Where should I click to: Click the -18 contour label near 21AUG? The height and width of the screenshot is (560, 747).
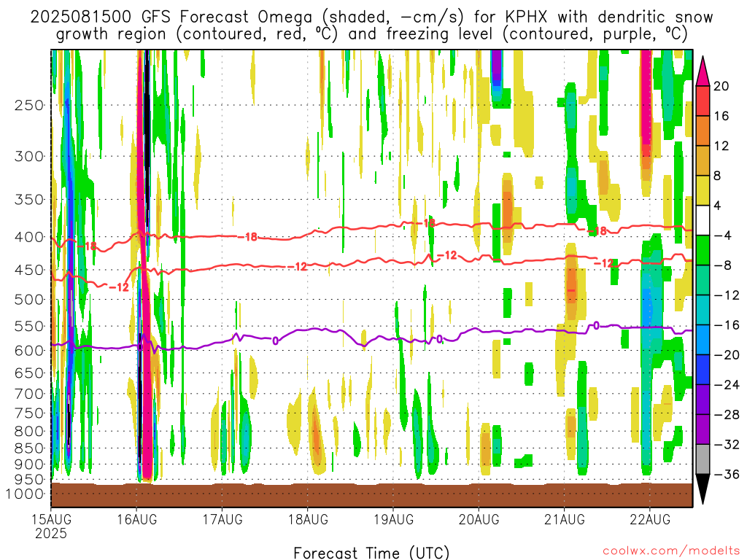click(x=597, y=231)
